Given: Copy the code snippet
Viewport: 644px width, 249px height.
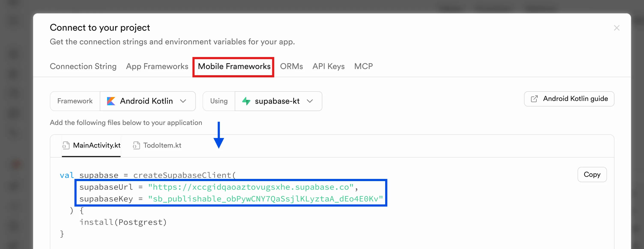Looking at the screenshot, I should [x=592, y=174].
